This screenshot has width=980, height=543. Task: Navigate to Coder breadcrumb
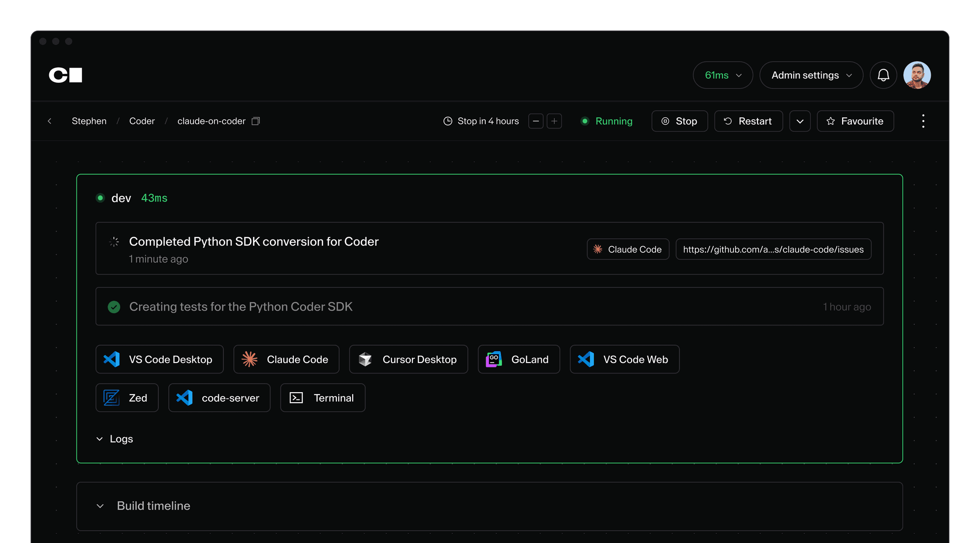pyautogui.click(x=142, y=121)
